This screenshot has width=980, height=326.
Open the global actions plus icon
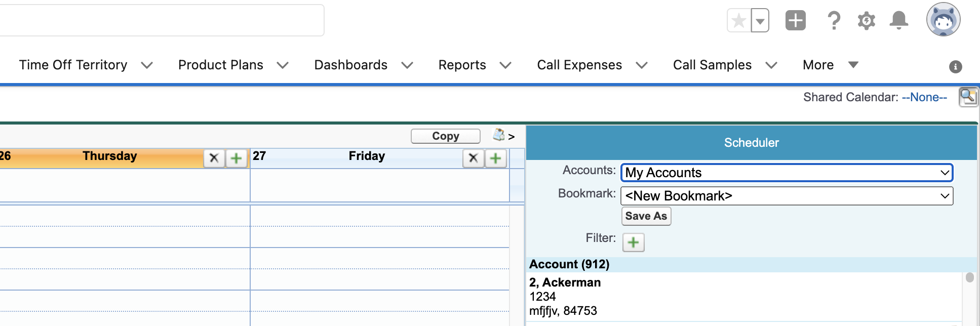click(x=795, y=21)
